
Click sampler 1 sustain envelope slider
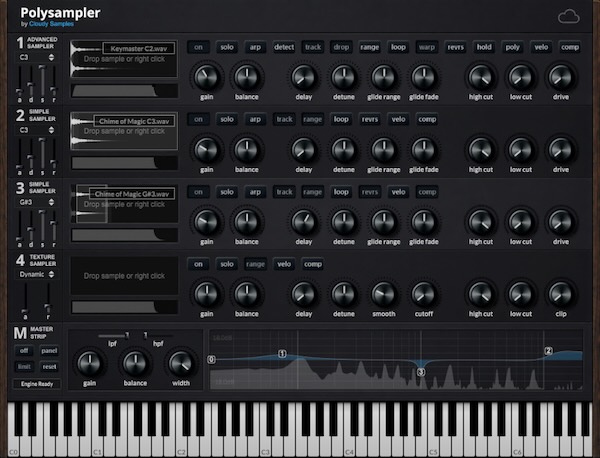42,80
